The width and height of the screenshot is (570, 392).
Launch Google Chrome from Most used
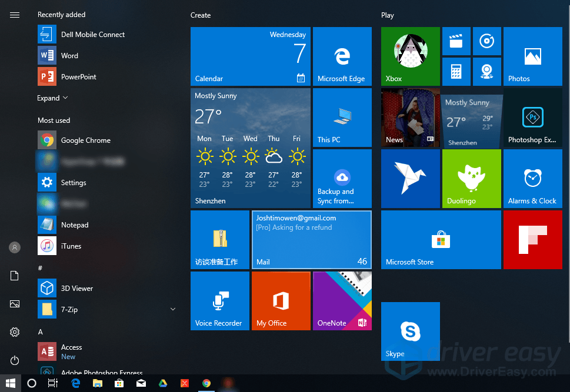105,140
